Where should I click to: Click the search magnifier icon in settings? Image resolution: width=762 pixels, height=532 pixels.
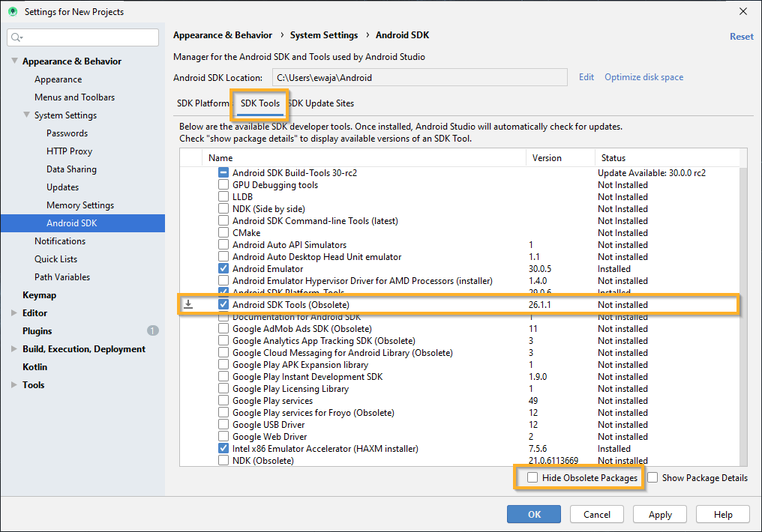(16, 37)
